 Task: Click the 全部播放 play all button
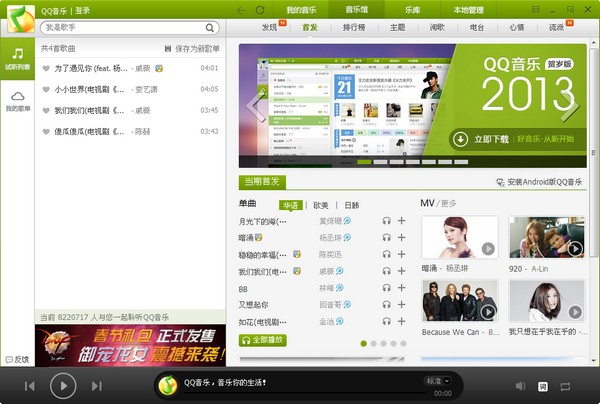(262, 340)
